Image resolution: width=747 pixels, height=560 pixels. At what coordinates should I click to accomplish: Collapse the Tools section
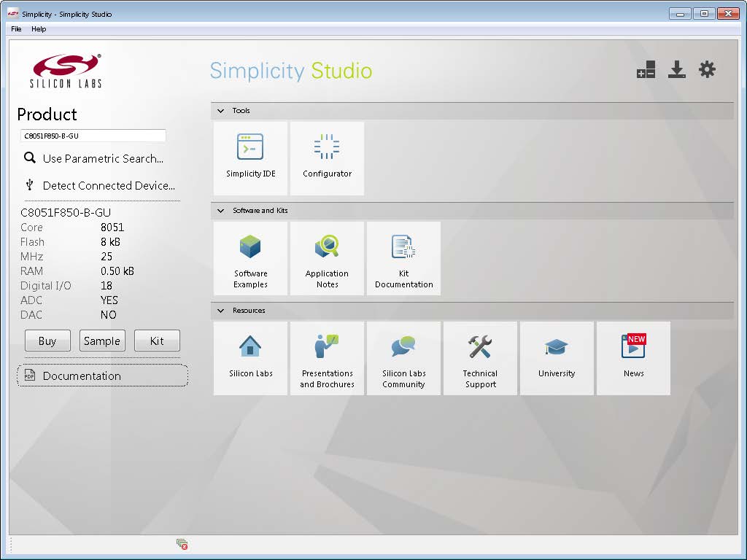[x=221, y=111]
